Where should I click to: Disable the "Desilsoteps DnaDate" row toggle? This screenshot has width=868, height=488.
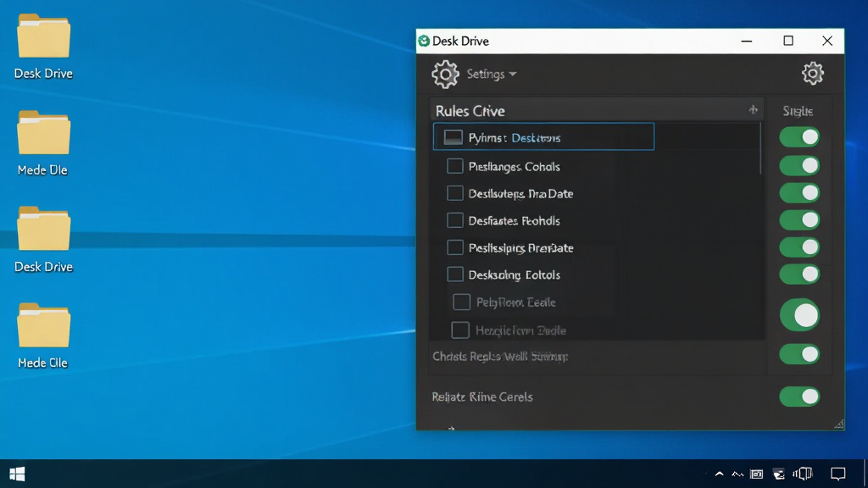tap(799, 193)
